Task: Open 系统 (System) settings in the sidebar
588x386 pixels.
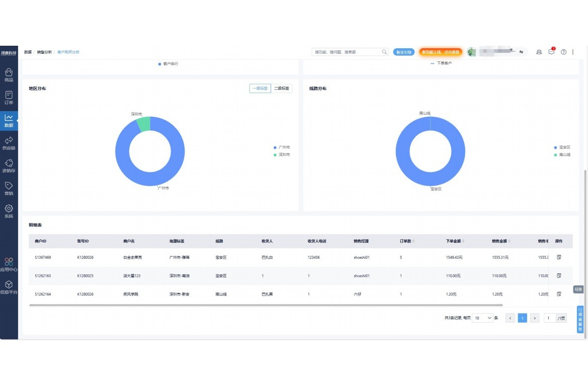Action: [x=9, y=211]
